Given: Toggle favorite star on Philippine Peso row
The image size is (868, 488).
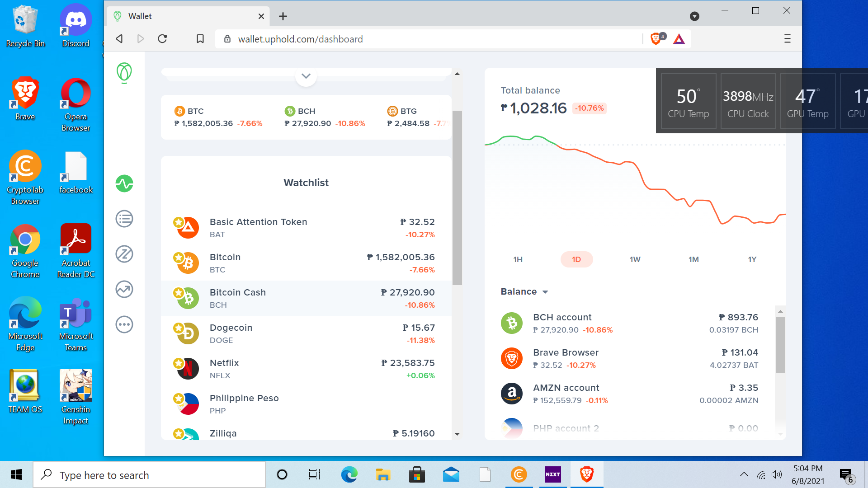Looking at the screenshot, I should [x=179, y=398].
